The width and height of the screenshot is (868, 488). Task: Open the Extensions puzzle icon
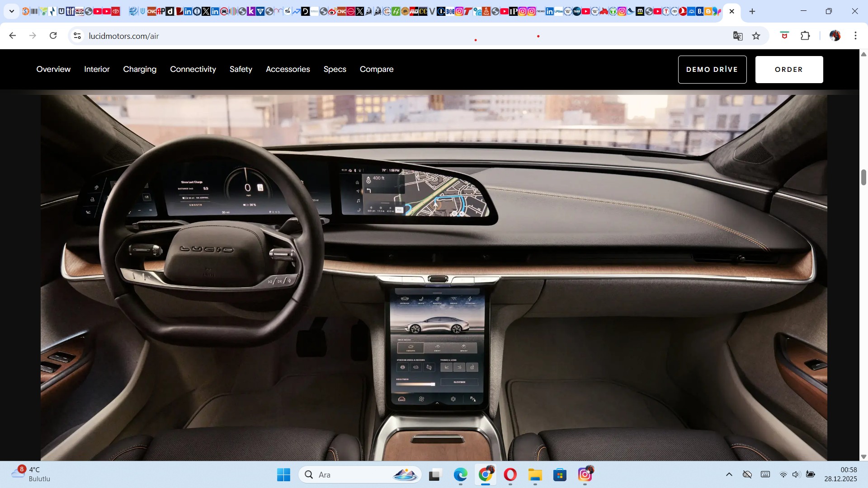coord(805,36)
